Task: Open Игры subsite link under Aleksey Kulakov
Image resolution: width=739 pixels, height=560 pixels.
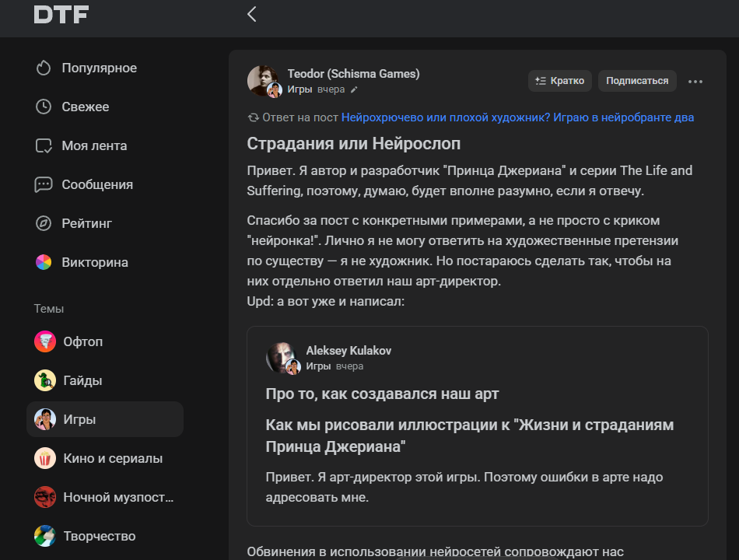Action: coord(318,366)
